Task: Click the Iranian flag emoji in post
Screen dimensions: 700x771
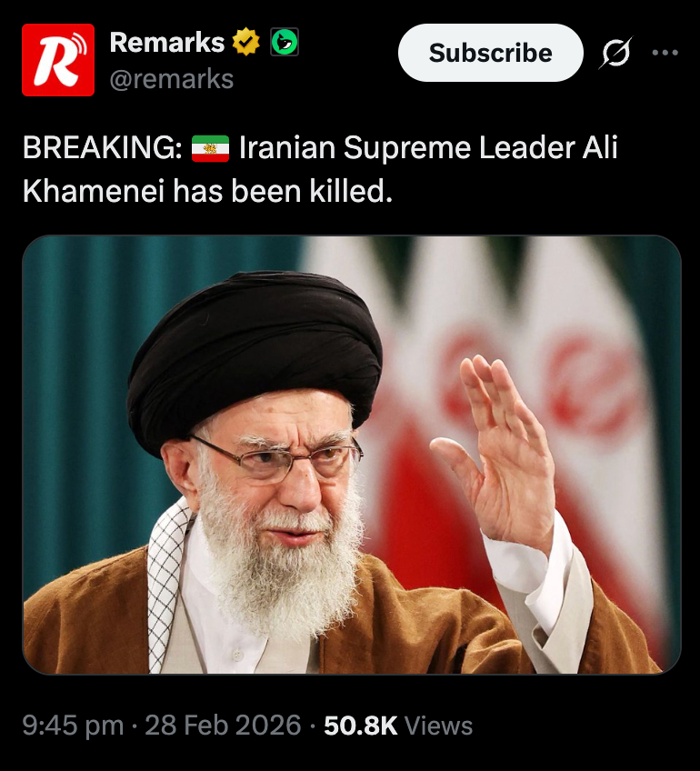Action: click(210, 148)
